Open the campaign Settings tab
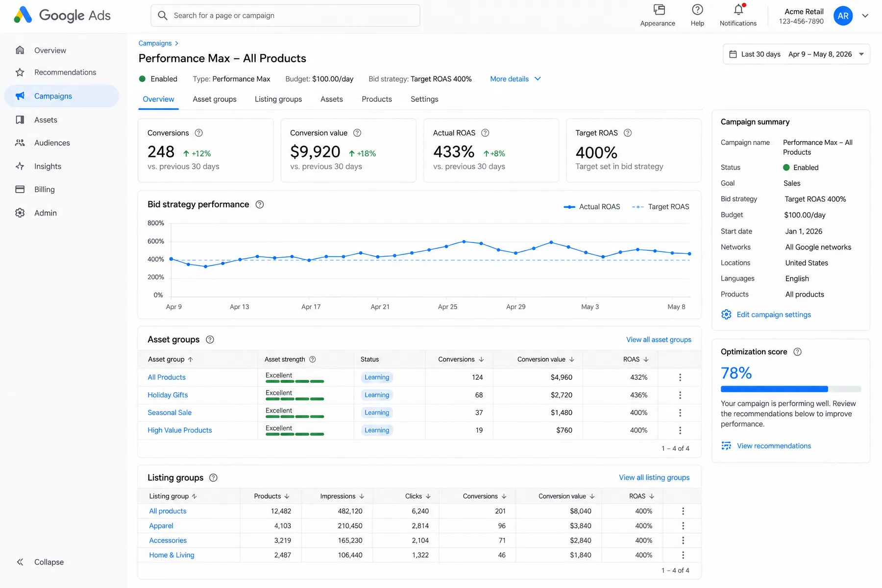This screenshot has width=882, height=588. (x=424, y=99)
